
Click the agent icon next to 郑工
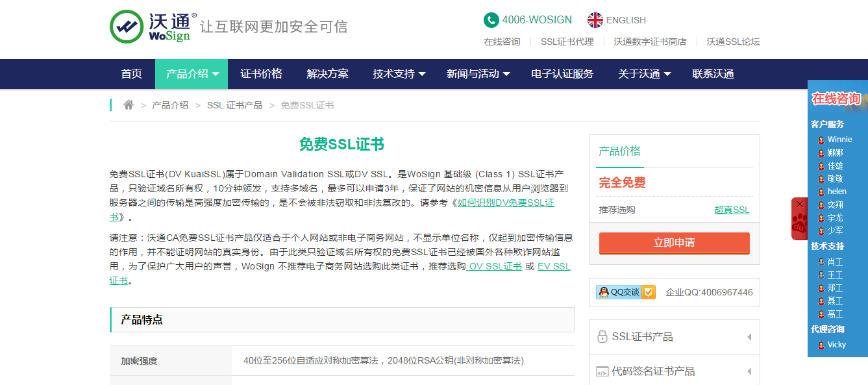pyautogui.click(x=821, y=288)
